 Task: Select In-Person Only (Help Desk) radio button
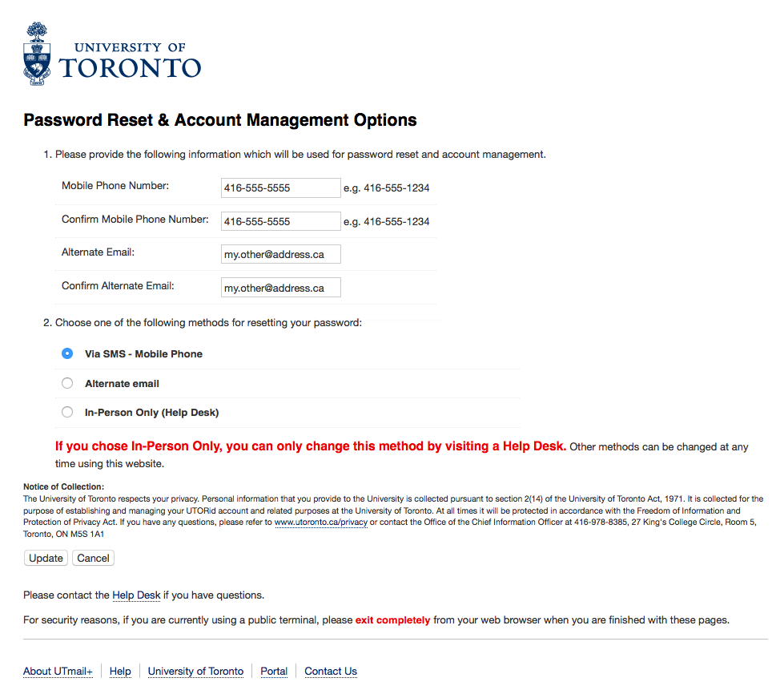pyautogui.click(x=67, y=412)
